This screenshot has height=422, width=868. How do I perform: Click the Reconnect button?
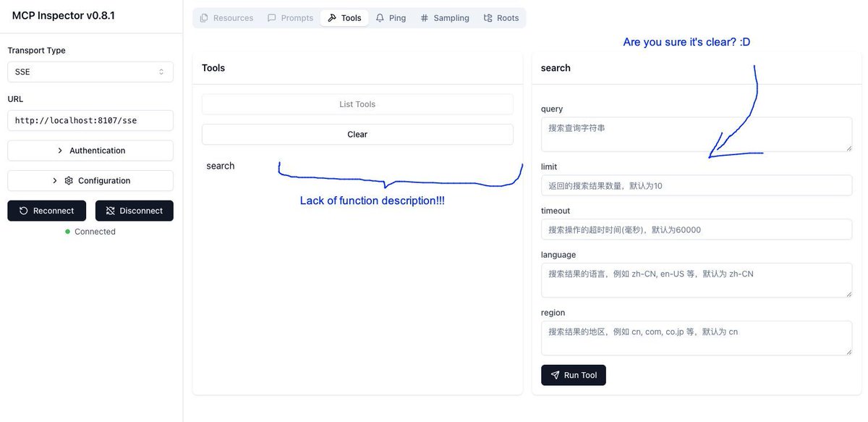[x=47, y=211]
